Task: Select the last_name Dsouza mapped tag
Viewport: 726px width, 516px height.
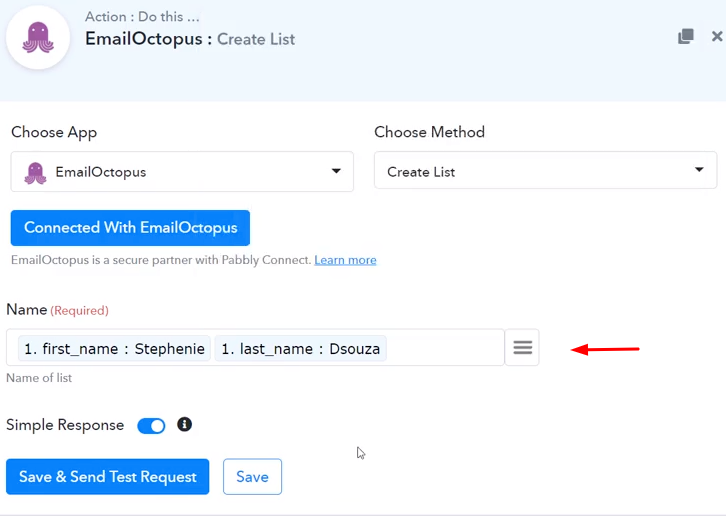Action: (300, 349)
